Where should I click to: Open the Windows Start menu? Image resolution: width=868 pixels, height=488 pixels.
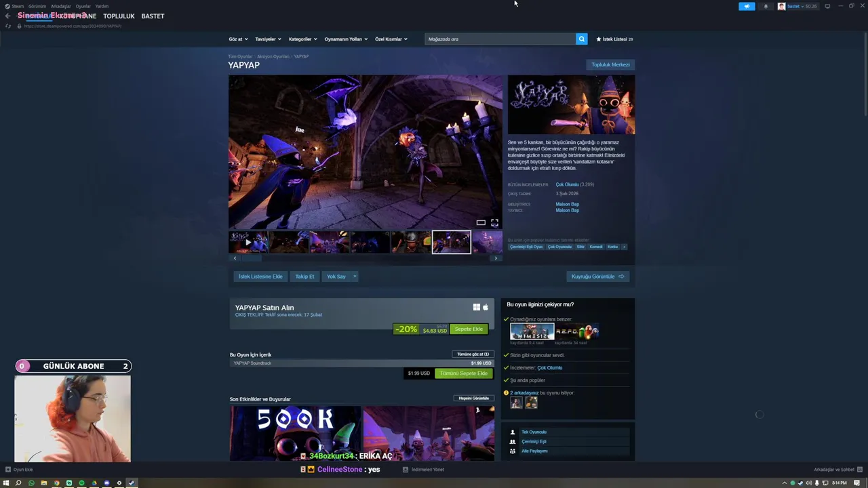pos(6,483)
